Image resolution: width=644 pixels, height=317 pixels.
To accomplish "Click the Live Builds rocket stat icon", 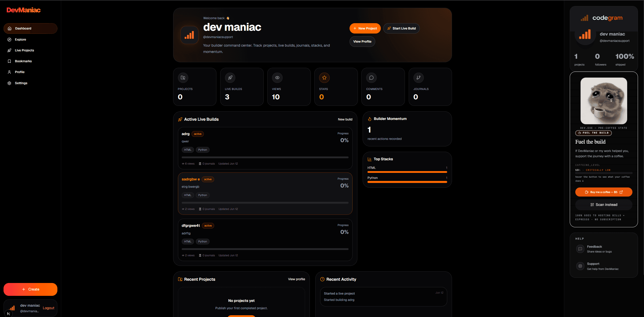I will pyautogui.click(x=230, y=78).
